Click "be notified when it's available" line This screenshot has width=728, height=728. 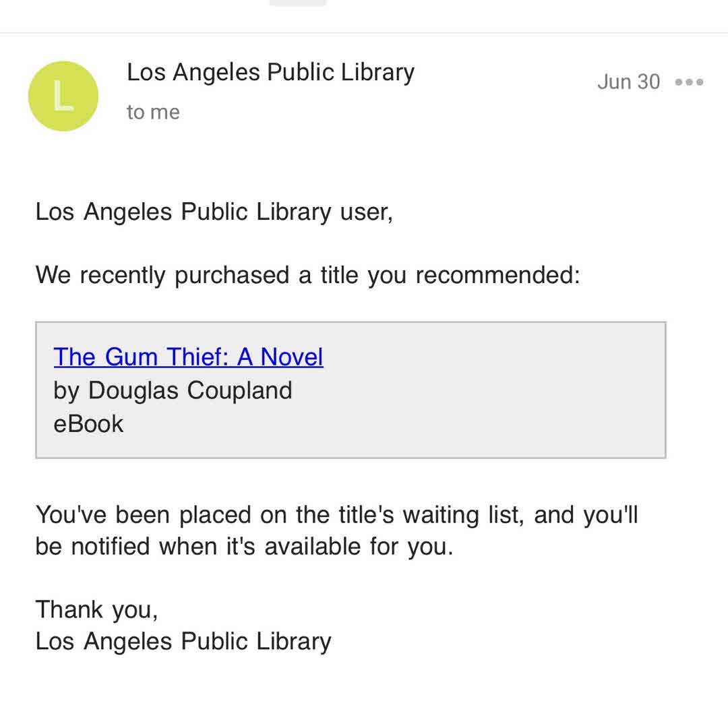point(244,547)
